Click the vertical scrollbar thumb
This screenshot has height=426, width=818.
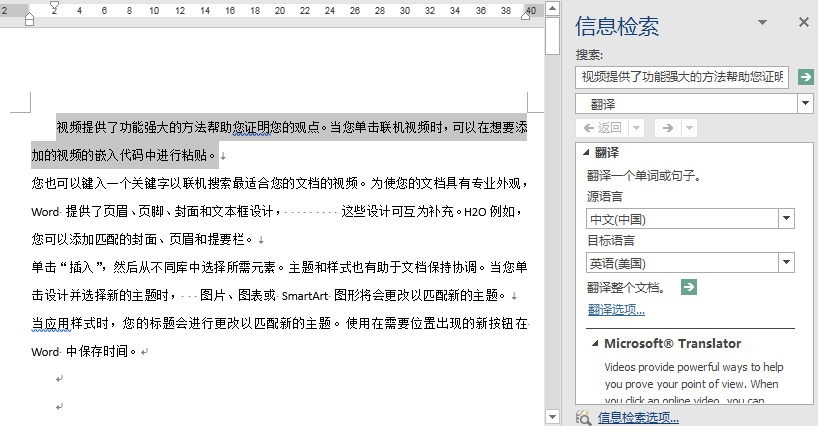coord(552,35)
